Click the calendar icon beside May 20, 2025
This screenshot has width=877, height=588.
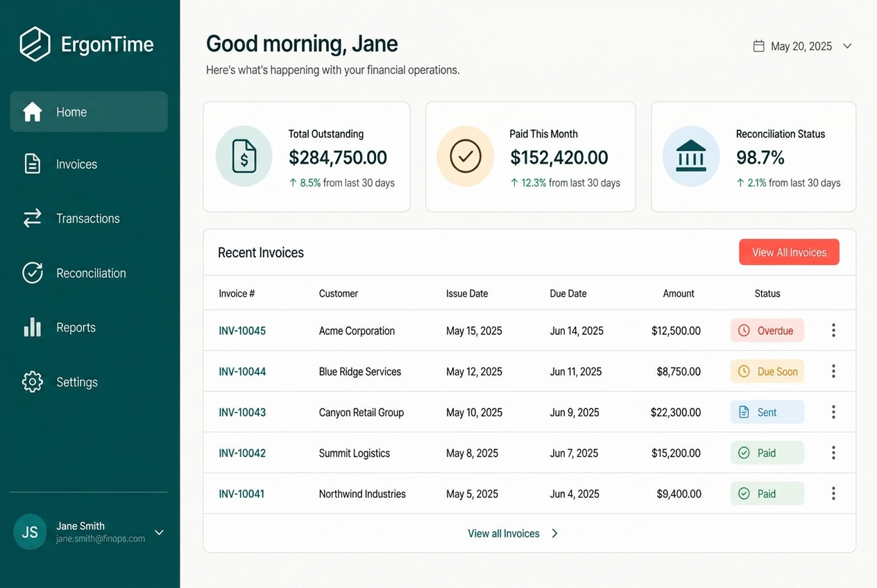(x=759, y=46)
